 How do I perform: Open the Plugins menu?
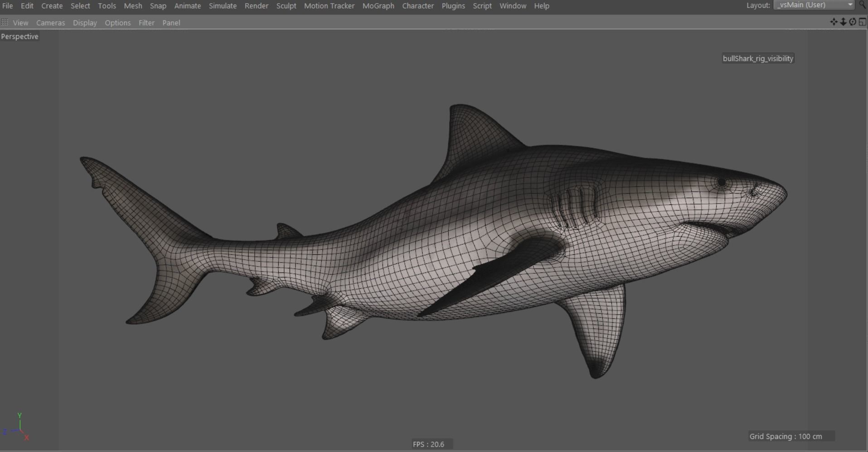[x=453, y=6]
